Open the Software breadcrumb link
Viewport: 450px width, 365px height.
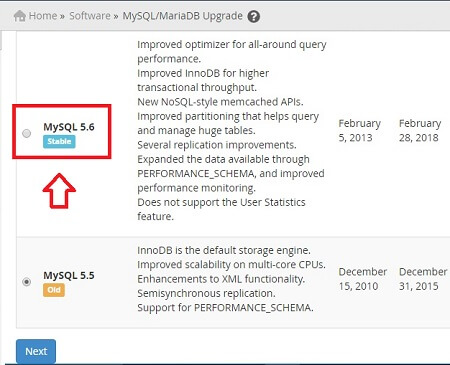coord(90,16)
